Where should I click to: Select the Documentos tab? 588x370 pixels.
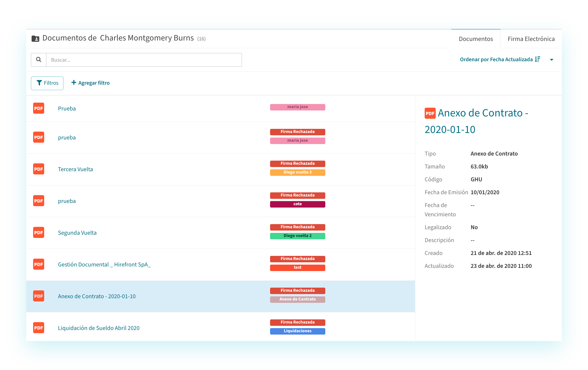476,39
